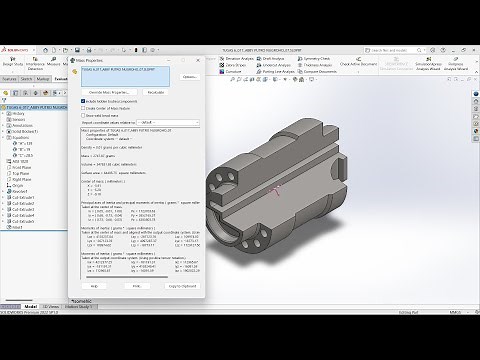This screenshot has height=360, width=480.
Task: Select the Motion Study 1 tab
Action: point(79,306)
